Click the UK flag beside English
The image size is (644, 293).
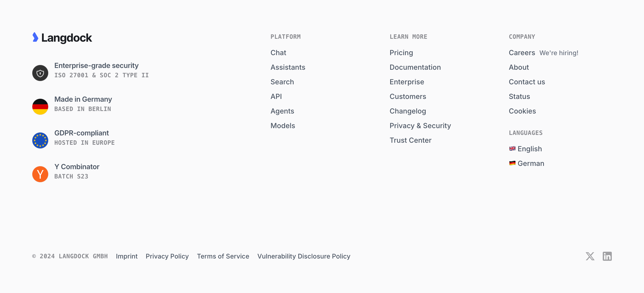pyautogui.click(x=512, y=149)
